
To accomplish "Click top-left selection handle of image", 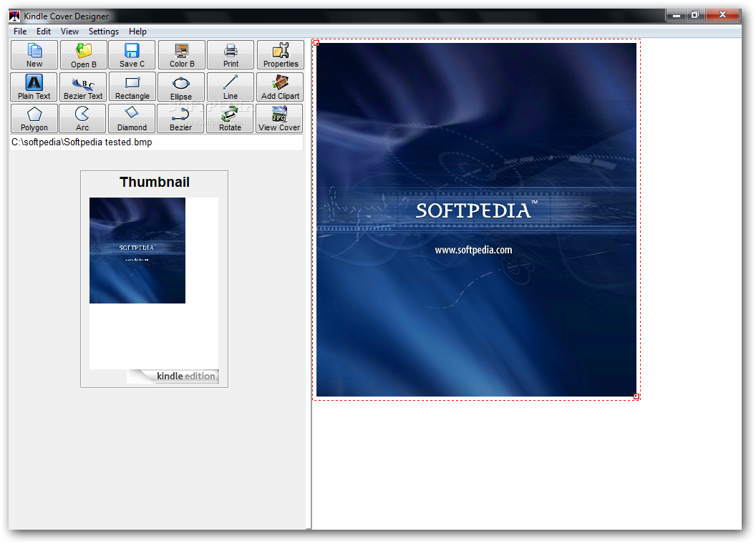I will (x=316, y=43).
